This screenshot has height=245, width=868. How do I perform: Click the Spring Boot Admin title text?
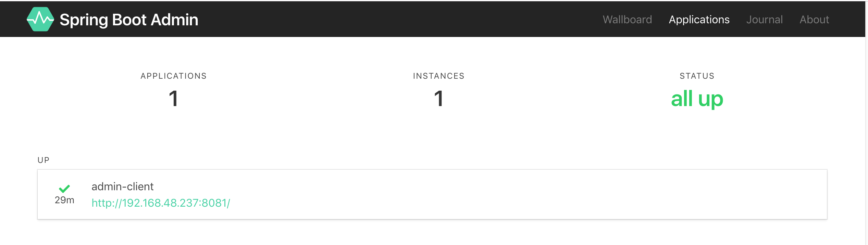click(x=129, y=20)
